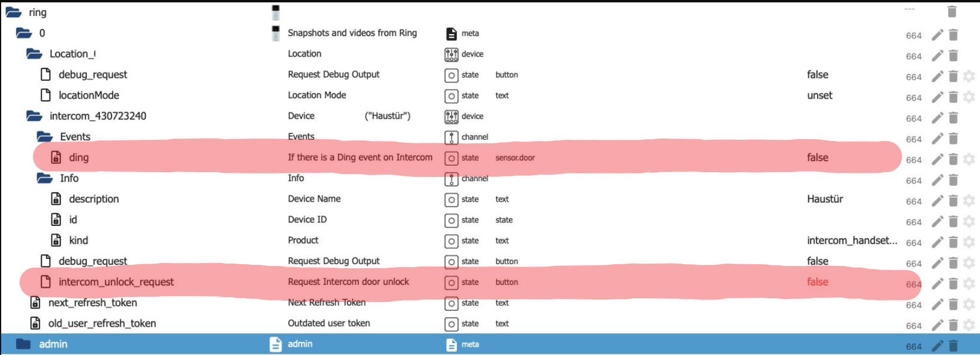Click settings gear for old_user_refresh_token row

[969, 325]
